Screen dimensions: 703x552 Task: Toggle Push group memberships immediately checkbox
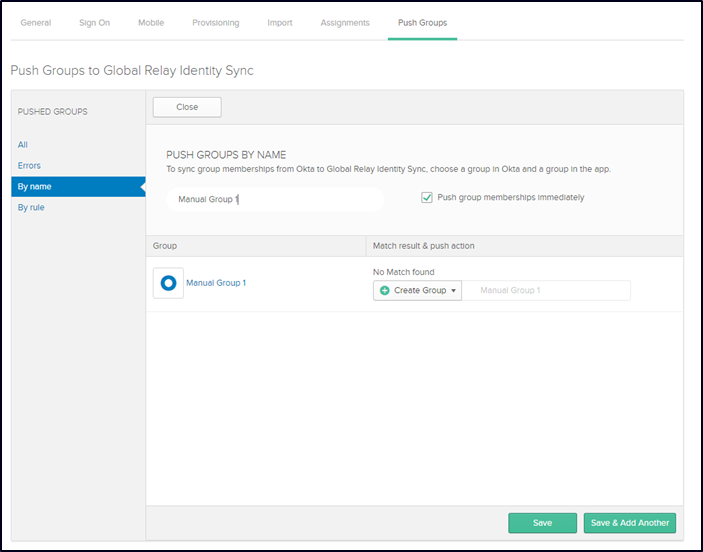(x=427, y=197)
